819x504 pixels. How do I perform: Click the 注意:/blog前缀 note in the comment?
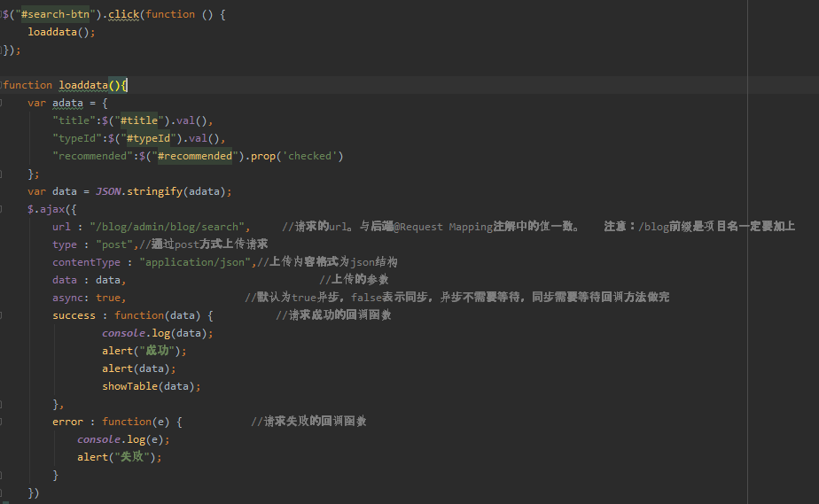(699, 227)
